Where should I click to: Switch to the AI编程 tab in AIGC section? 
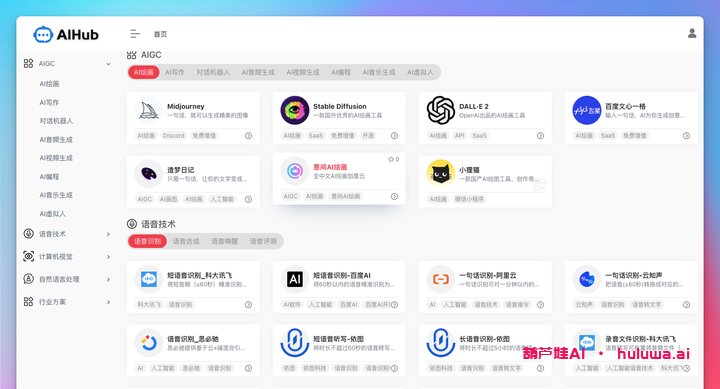click(x=341, y=72)
